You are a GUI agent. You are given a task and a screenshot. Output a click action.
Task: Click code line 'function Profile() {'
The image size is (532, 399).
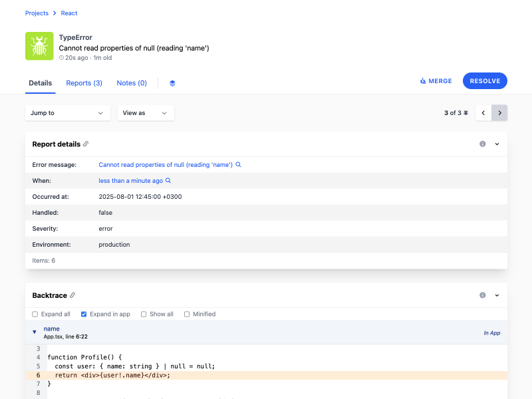[x=84, y=357]
